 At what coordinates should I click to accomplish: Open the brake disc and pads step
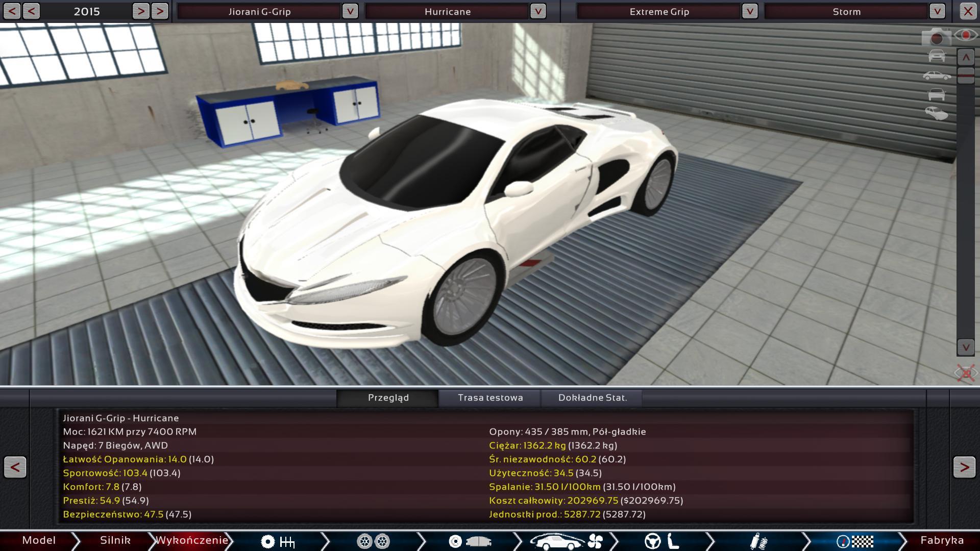tap(470, 541)
